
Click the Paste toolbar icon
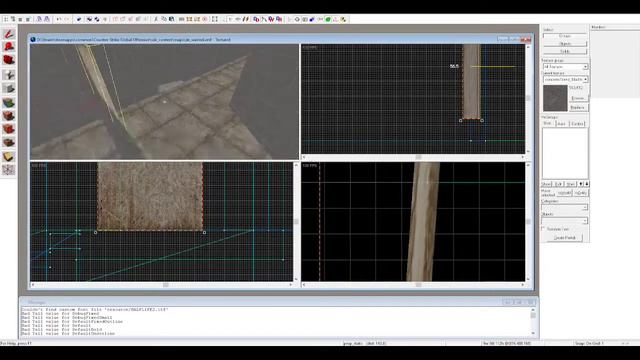pos(171,19)
